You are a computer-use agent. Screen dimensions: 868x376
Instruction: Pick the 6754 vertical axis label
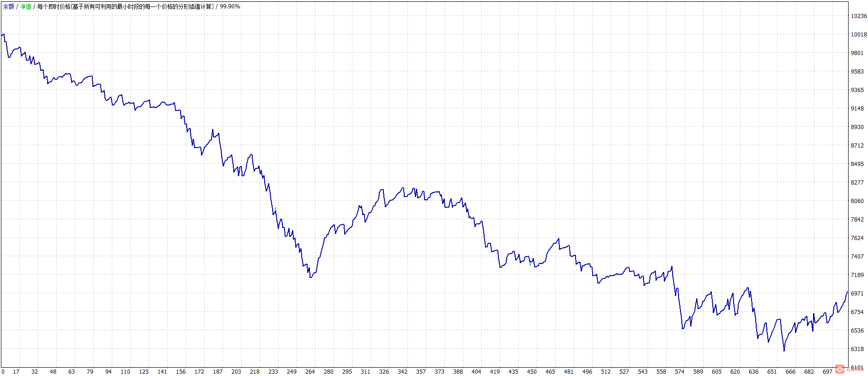[x=857, y=312]
